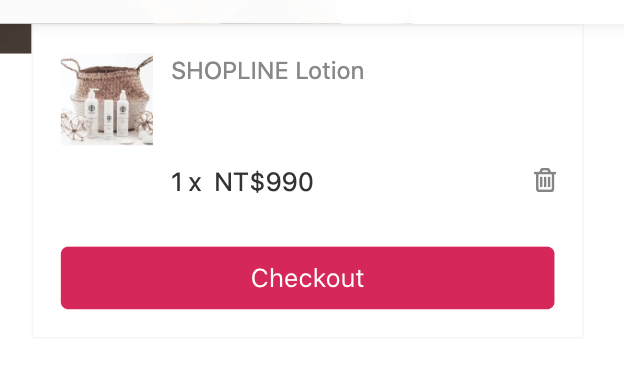
Task: Remove SHOPLINE Lotion with the trash icon
Action: click(x=545, y=180)
